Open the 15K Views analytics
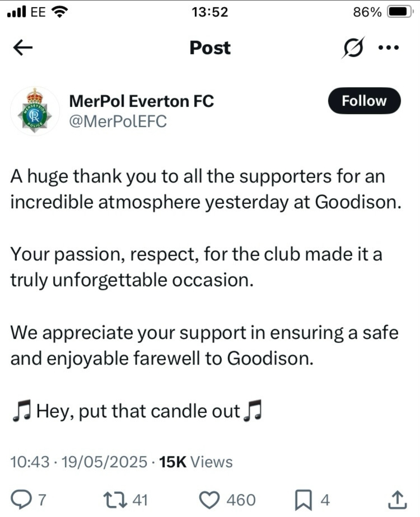Image resolution: width=420 pixels, height=517 pixels. tap(196, 462)
